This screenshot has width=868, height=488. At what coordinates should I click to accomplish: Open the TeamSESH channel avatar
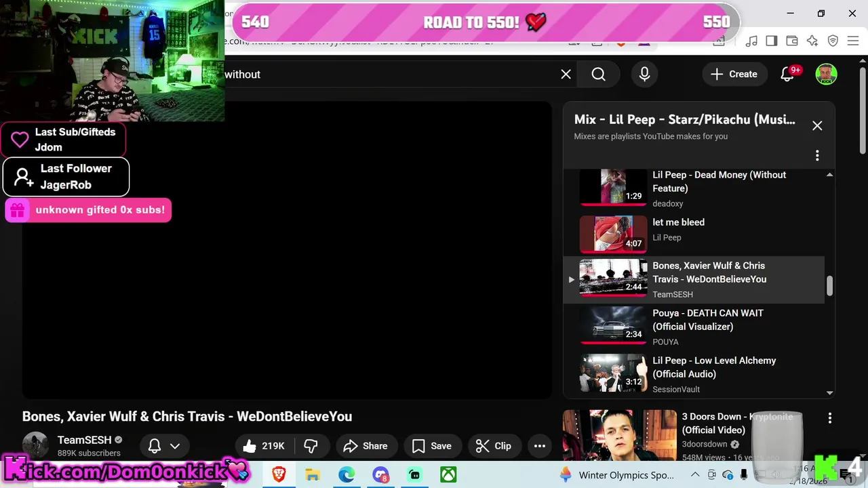(35, 445)
